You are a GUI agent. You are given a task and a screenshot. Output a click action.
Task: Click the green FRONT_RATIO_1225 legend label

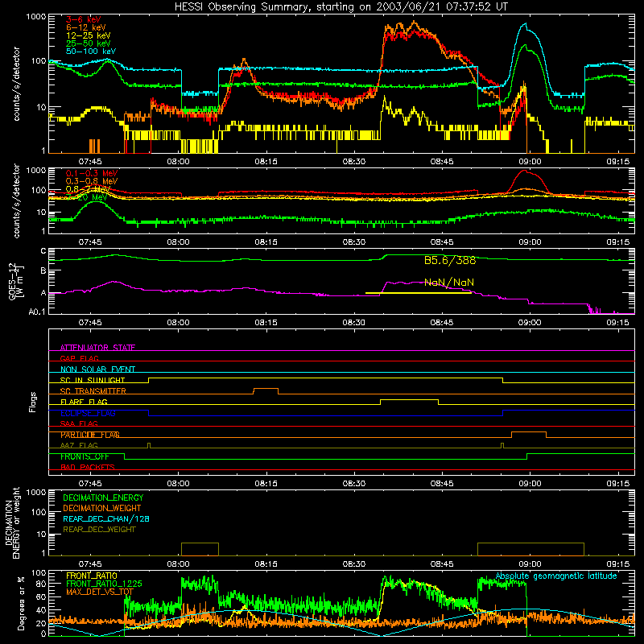point(104,584)
